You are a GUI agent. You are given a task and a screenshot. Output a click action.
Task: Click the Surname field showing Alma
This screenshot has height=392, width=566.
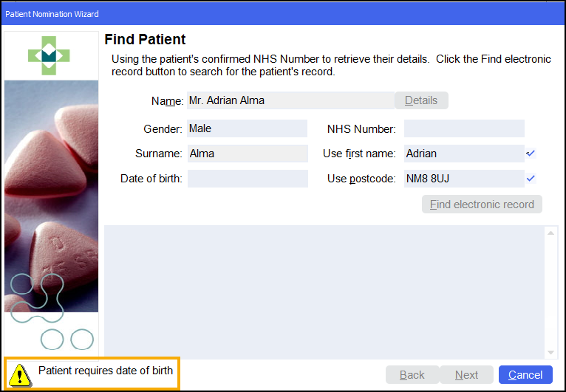point(248,154)
